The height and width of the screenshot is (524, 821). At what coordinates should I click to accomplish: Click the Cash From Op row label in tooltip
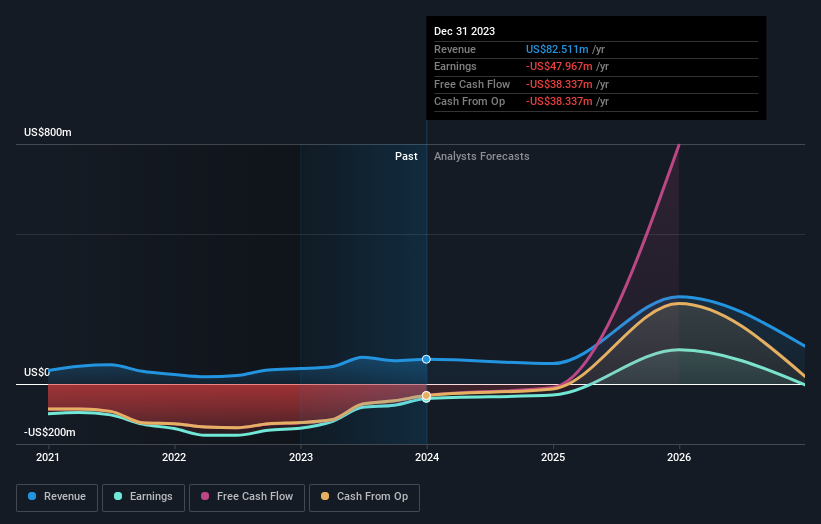[469, 102]
